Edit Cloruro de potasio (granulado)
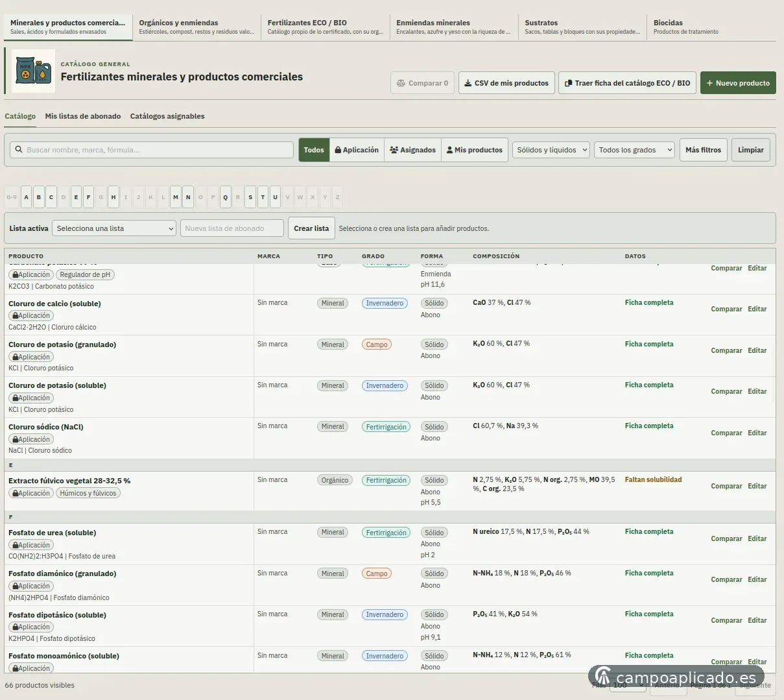Screen dimensions: 784x700 (x=757, y=350)
